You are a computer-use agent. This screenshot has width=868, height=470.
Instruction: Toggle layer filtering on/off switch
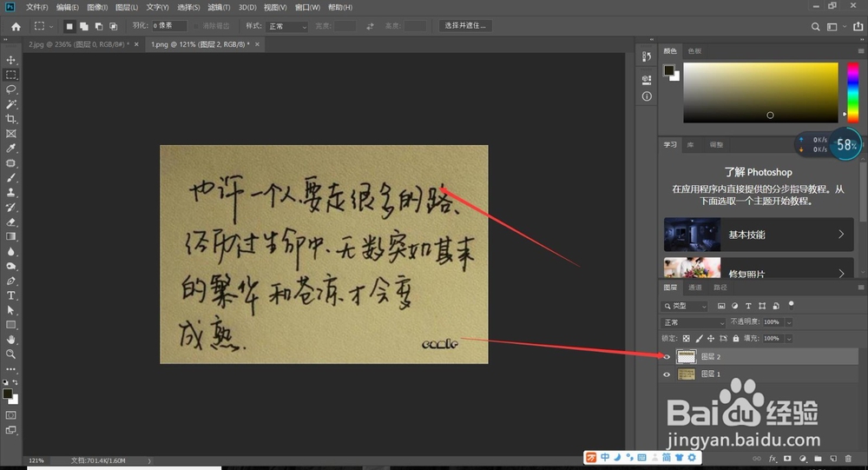(x=791, y=304)
